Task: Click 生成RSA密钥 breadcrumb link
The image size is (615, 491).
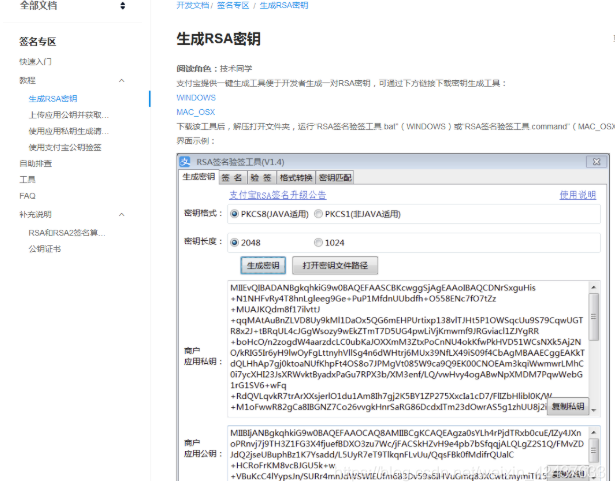Action: (284, 5)
